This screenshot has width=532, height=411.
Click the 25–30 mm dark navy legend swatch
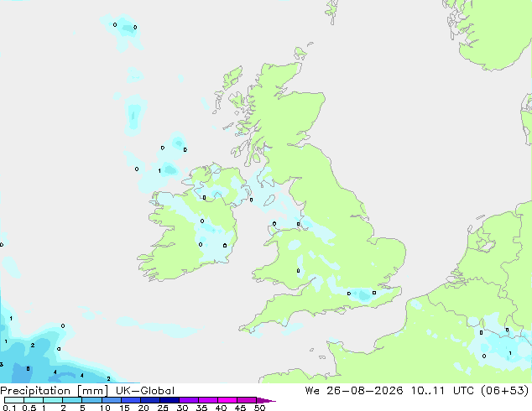(170, 400)
